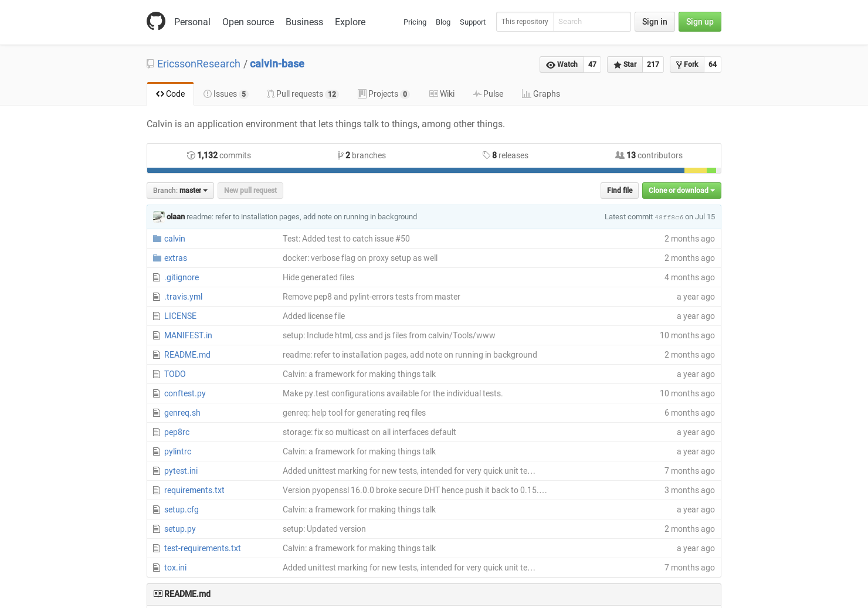Click the file icon next to .travis.yml
Viewport: 868px width, 608px height.
pyautogui.click(x=157, y=297)
